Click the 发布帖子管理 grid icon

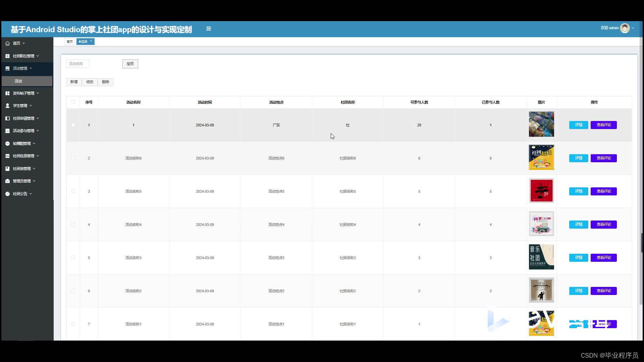(7, 93)
